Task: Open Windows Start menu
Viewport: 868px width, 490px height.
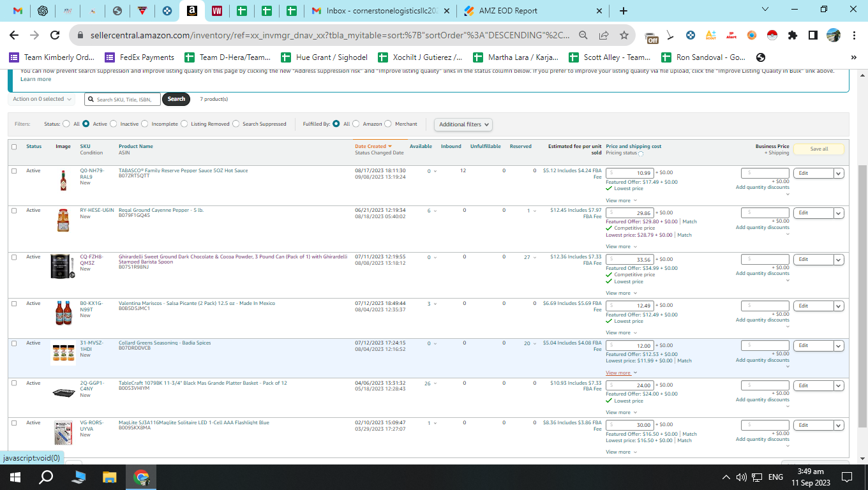Action: pyautogui.click(x=15, y=477)
